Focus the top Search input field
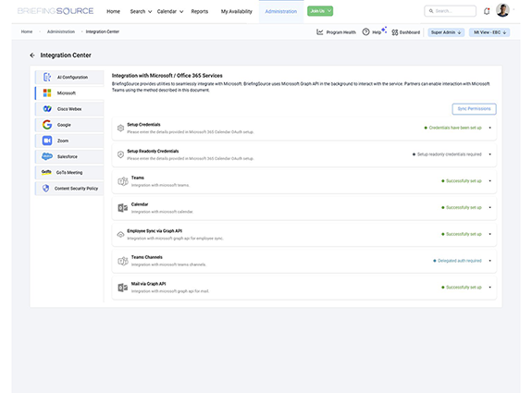The width and height of the screenshot is (532, 393). [451, 11]
